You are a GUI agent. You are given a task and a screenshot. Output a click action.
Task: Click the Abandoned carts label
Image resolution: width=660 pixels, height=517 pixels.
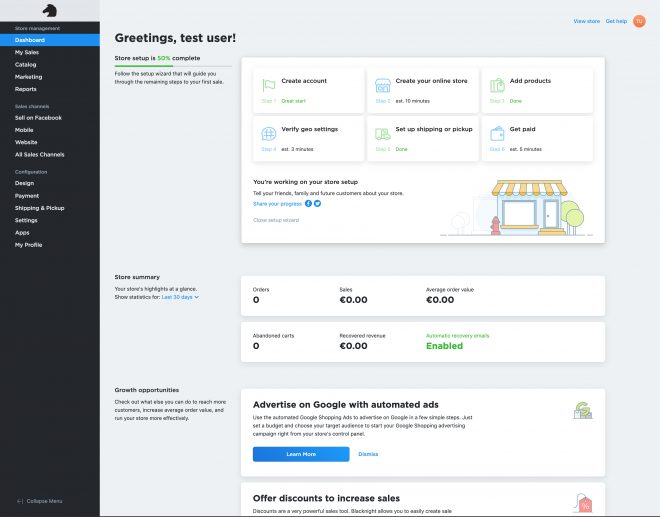[274, 336]
